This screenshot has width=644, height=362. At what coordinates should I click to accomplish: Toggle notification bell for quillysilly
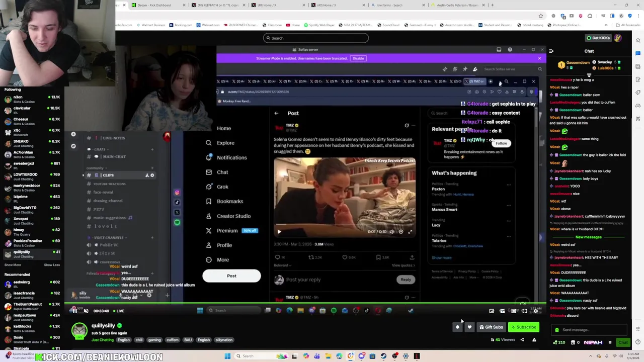pos(457,327)
